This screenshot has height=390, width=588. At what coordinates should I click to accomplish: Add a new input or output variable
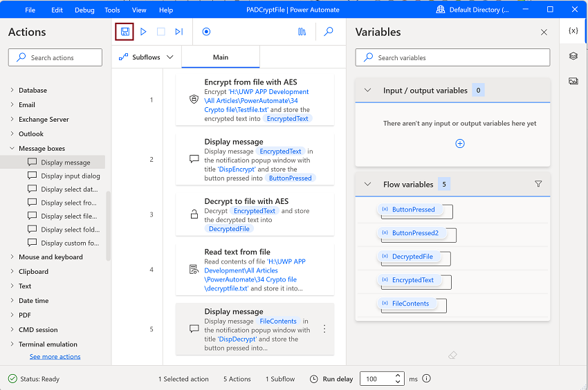pos(460,144)
